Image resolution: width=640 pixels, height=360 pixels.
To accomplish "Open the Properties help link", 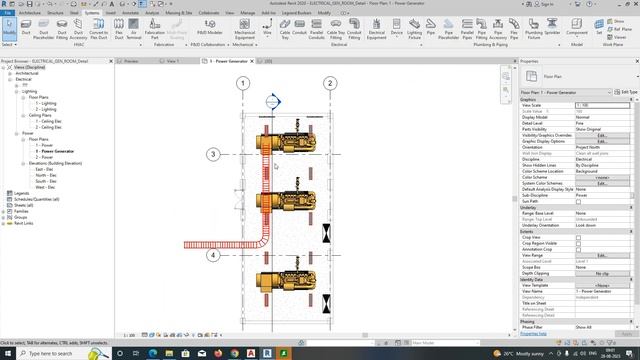I will pos(533,333).
